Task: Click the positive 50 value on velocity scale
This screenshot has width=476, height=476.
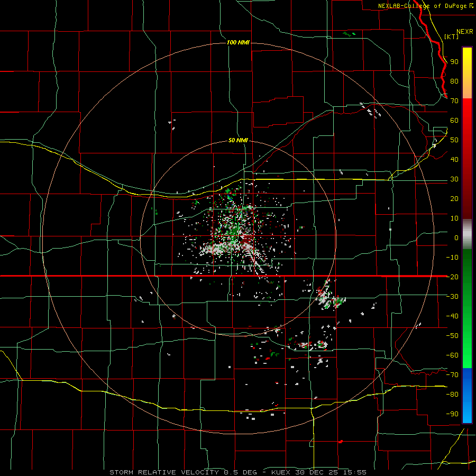Action: tap(454, 140)
